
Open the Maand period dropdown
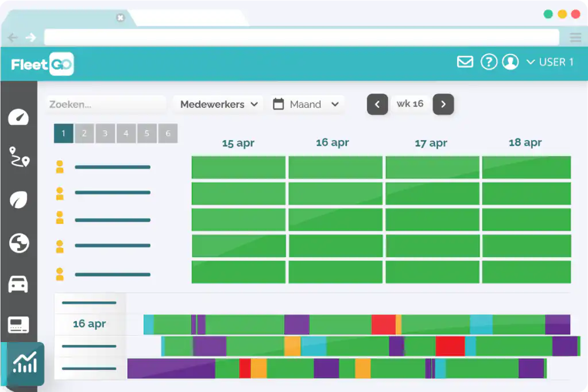307,104
